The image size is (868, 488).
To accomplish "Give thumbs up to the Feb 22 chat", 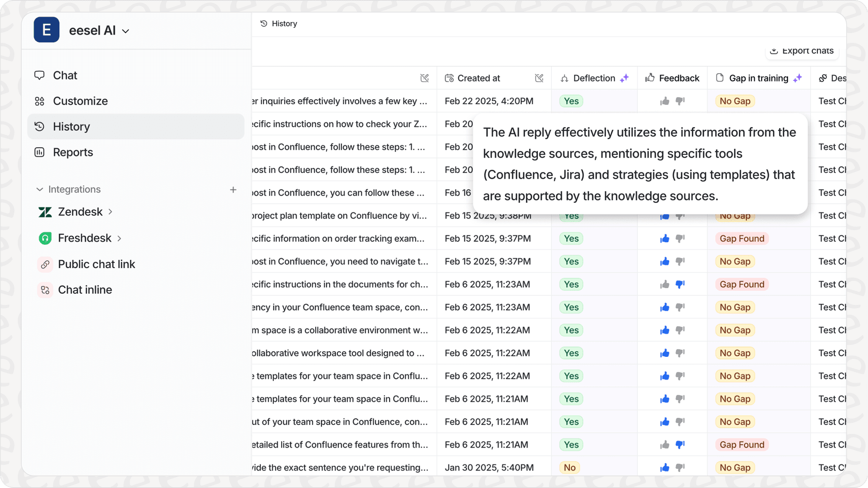I will click(x=665, y=101).
